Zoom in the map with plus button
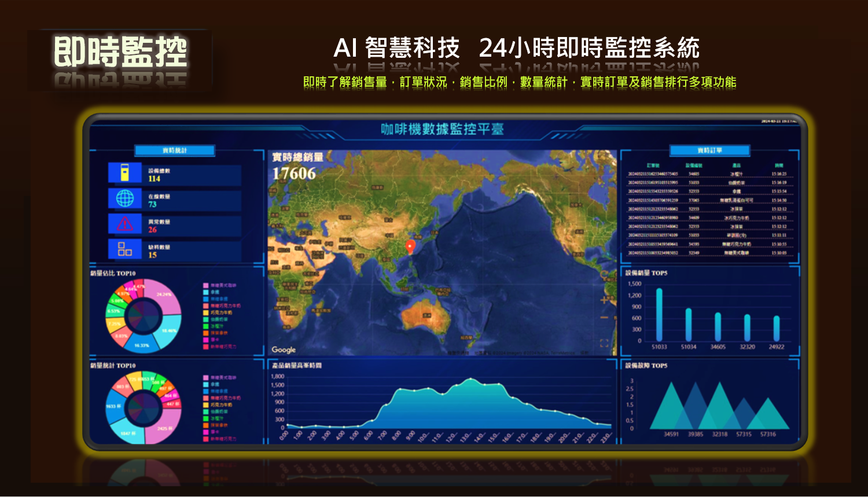 tap(604, 300)
